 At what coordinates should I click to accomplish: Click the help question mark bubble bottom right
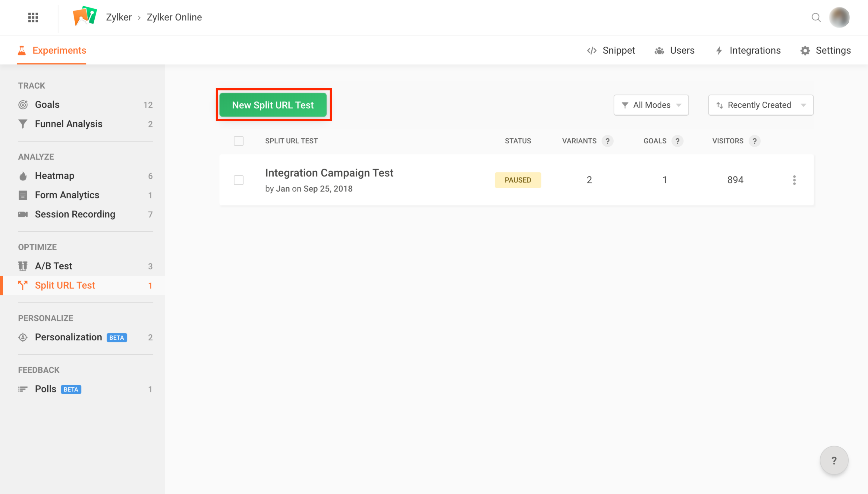point(834,460)
